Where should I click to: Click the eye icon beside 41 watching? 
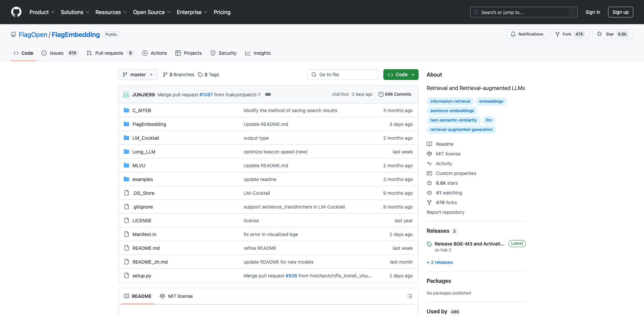click(429, 193)
